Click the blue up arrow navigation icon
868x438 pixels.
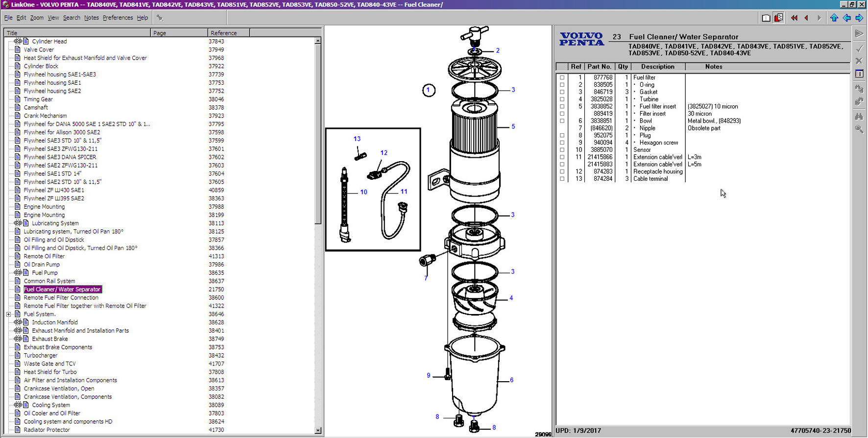[x=834, y=18]
